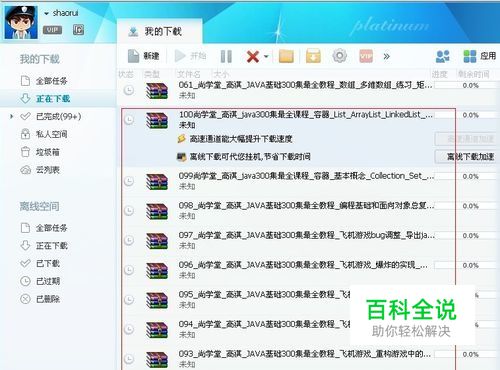Open the download folder icon in toolbar
The image size is (500, 370).
(x=286, y=56)
